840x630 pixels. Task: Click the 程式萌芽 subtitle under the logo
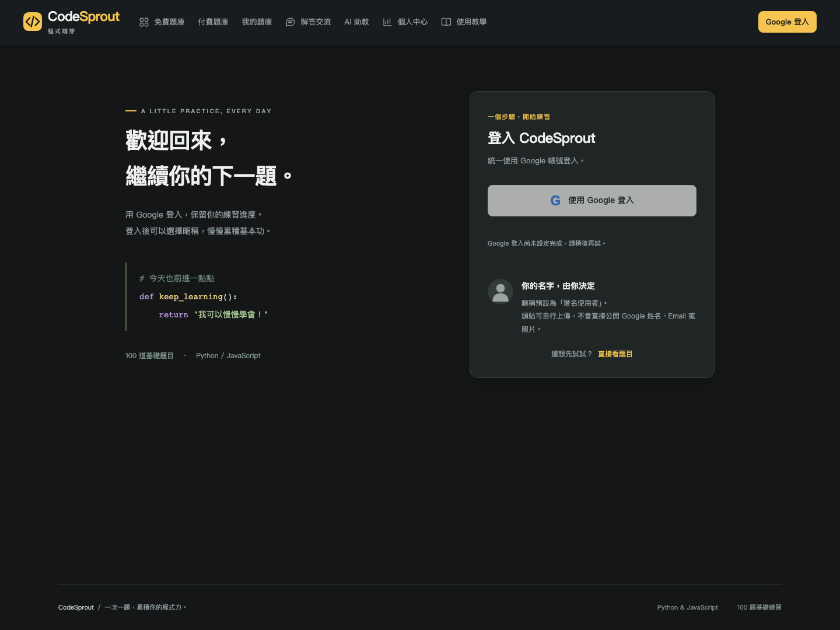[61, 31]
